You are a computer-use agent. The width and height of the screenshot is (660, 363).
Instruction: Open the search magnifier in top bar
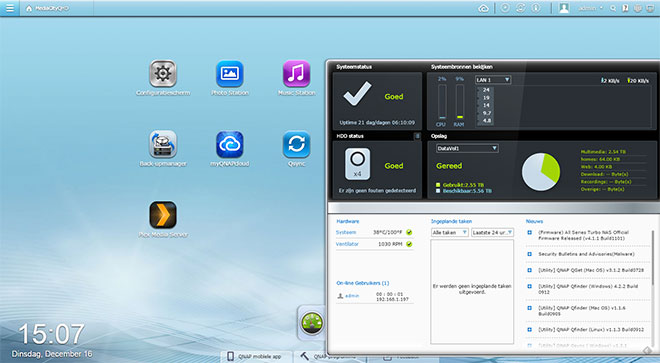click(613, 8)
